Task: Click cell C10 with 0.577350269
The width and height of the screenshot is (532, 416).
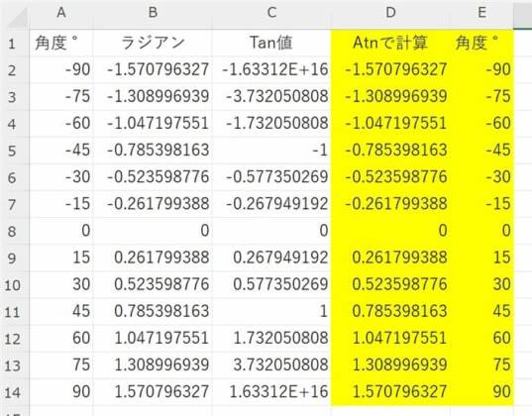Action: pyautogui.click(x=271, y=284)
